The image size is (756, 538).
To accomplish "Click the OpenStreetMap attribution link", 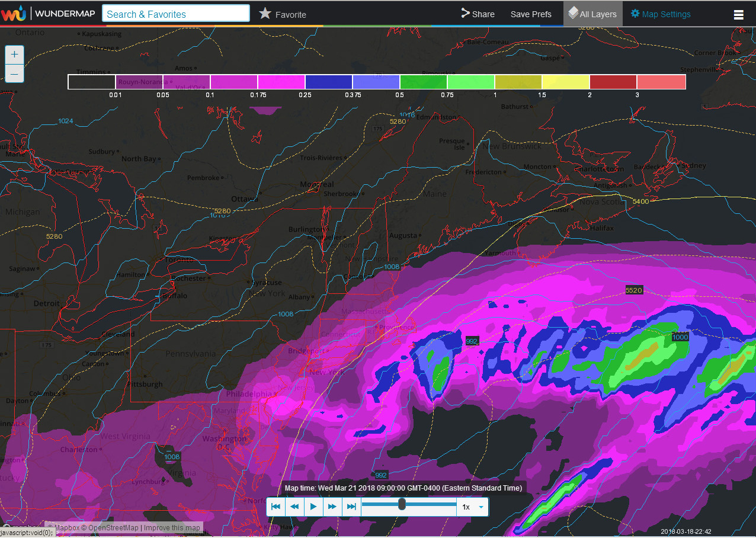I will (x=113, y=528).
